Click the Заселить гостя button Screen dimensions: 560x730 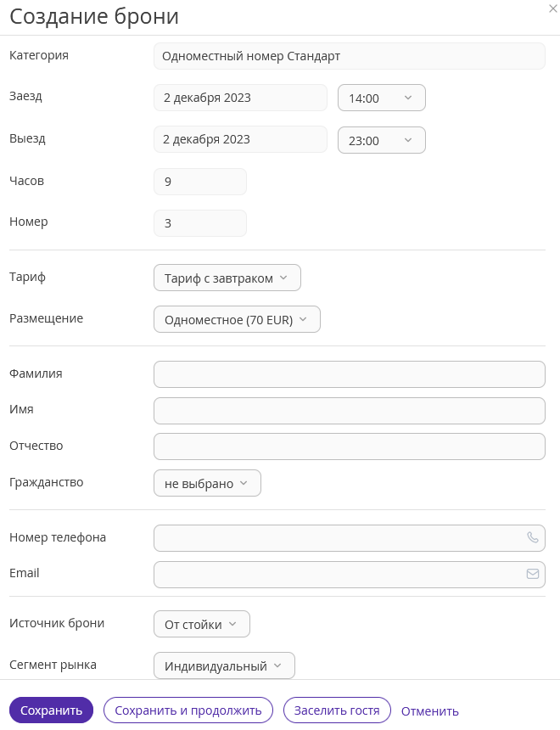[337, 710]
